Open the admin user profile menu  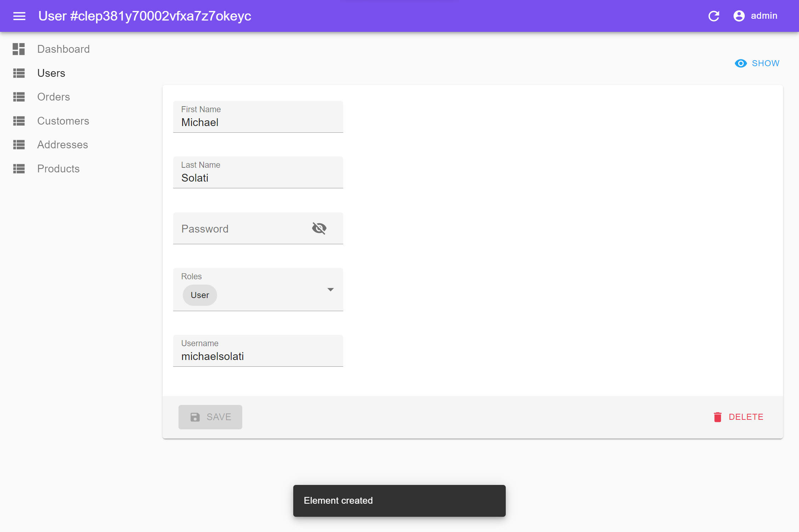point(755,16)
